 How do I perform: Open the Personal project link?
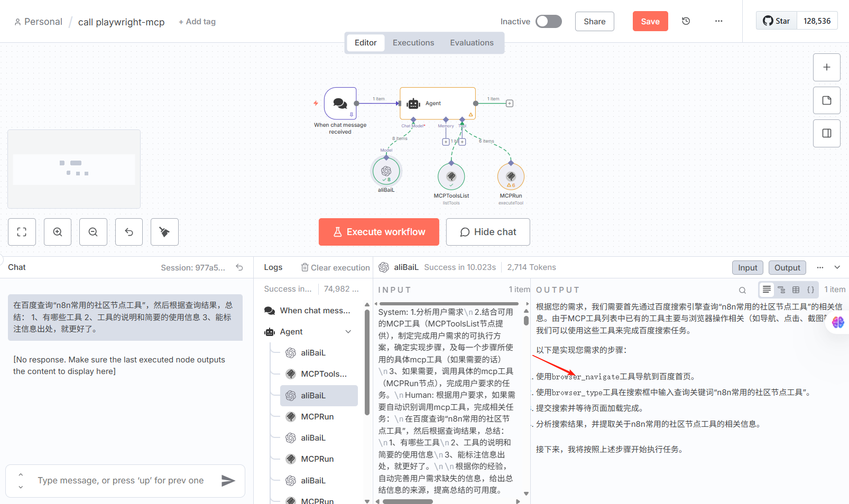[x=38, y=22]
